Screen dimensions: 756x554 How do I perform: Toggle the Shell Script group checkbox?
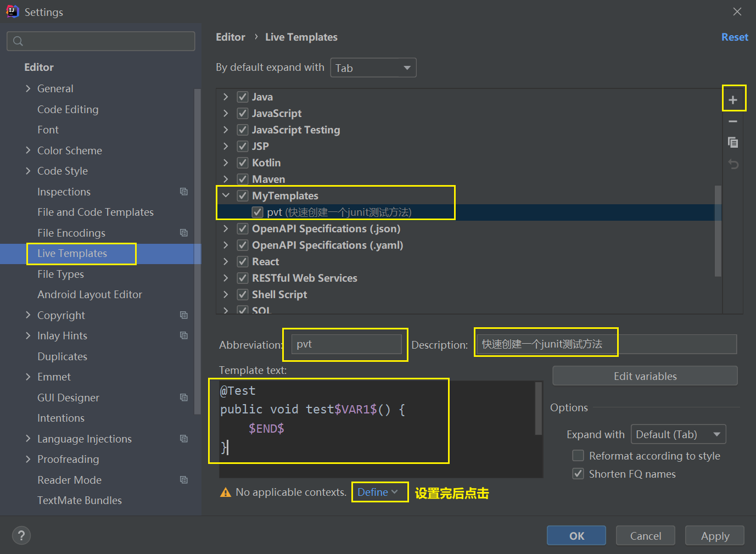click(x=243, y=294)
